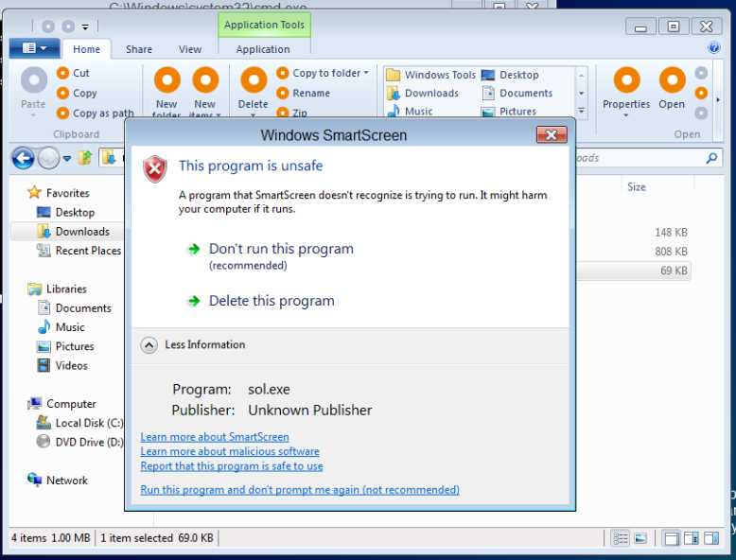Screen dimensions: 736x560
Task: Click the Up one level folder icon
Action: (85, 157)
